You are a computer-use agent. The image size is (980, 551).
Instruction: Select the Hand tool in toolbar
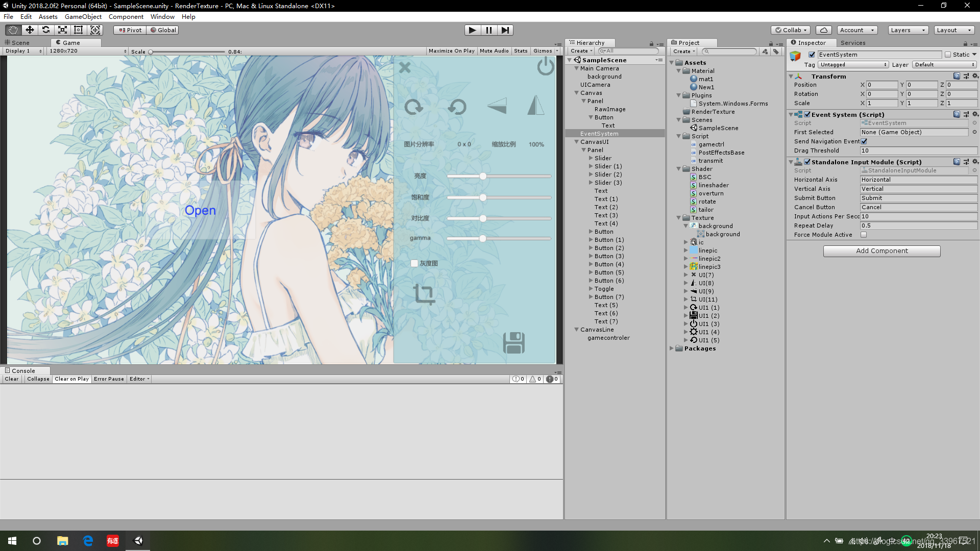click(13, 30)
